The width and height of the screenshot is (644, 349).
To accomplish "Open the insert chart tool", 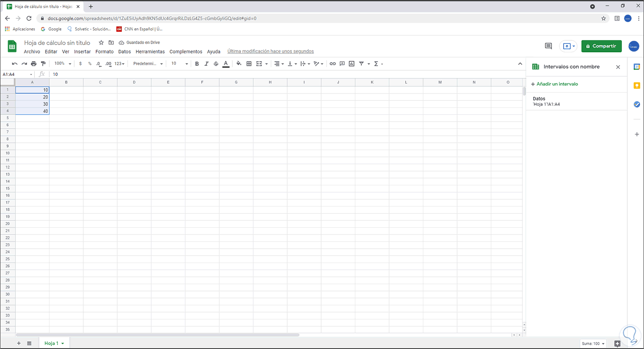I will point(352,63).
